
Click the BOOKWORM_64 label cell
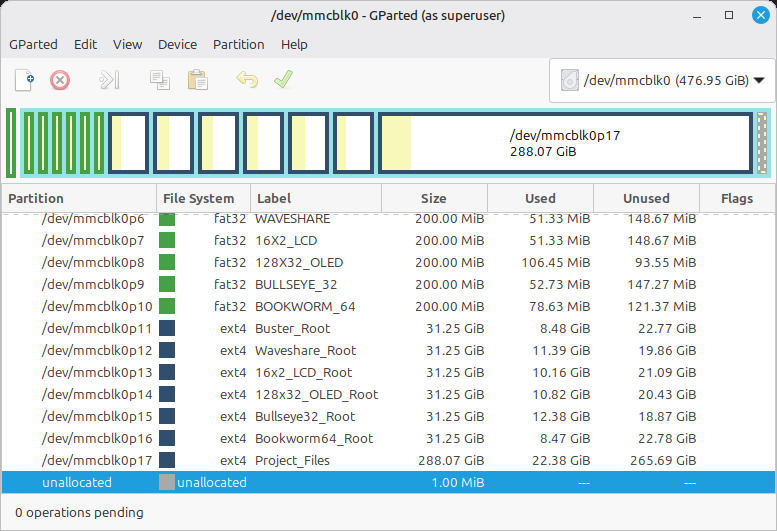point(305,307)
